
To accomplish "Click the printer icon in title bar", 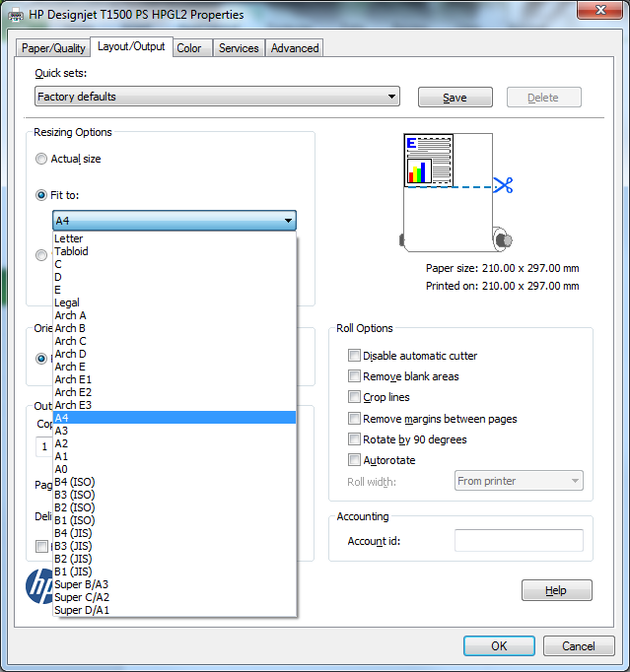I will click(16, 15).
